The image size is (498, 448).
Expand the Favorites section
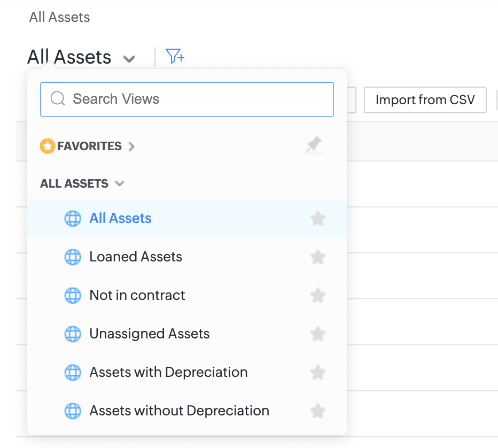pyautogui.click(x=131, y=146)
